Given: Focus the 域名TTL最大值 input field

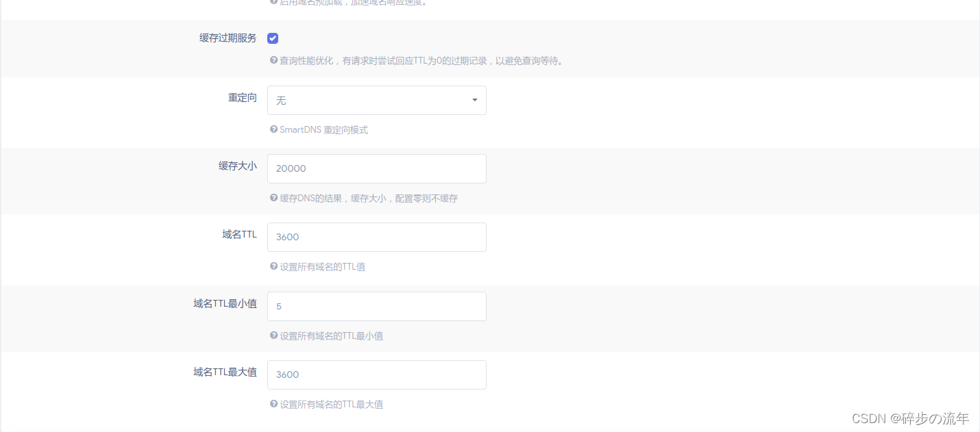Looking at the screenshot, I should 377,374.
